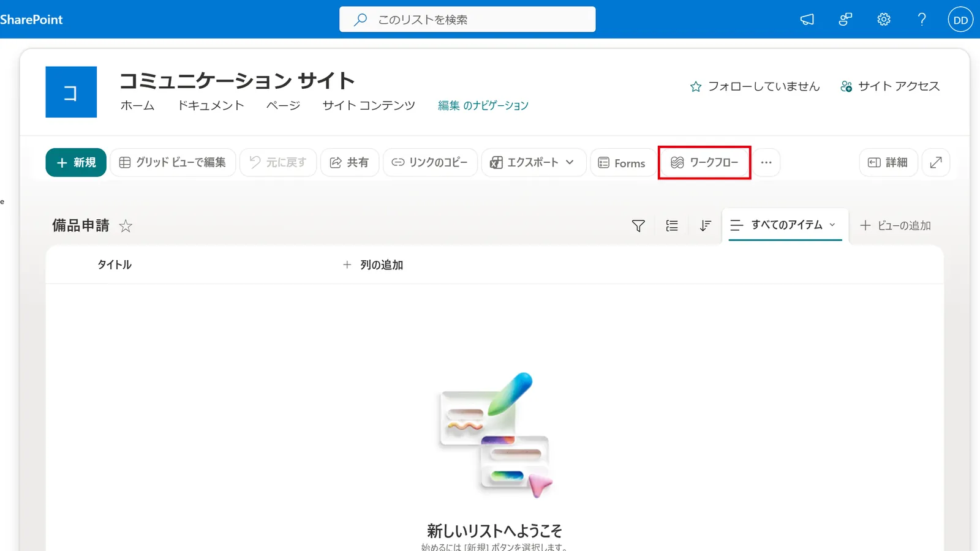Open the help question mark icon
Screen dimensions: 980x551
pos(922,20)
